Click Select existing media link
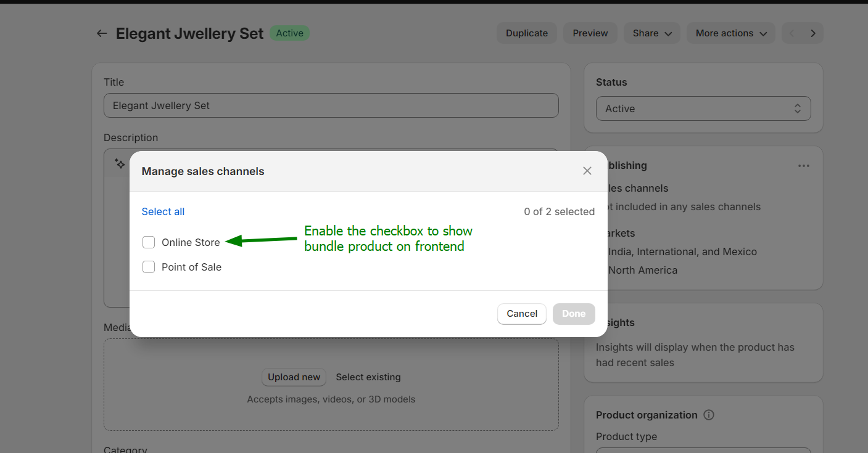 [368, 377]
